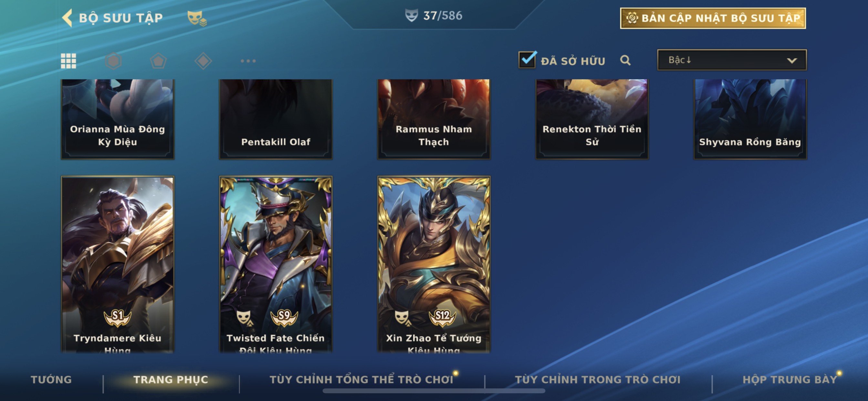Select the all-skins grid view icon
The height and width of the screenshot is (401, 868).
(68, 61)
